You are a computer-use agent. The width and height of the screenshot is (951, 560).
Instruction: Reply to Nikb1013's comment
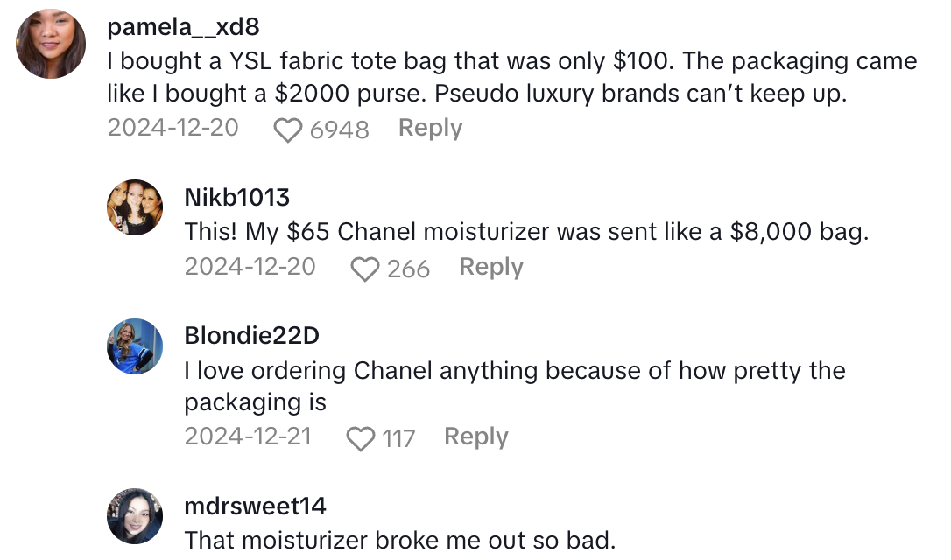491,267
